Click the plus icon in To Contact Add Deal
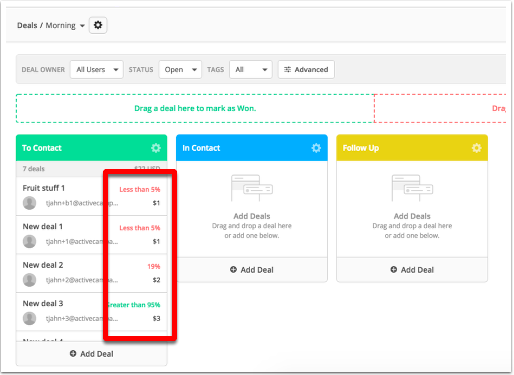 click(x=73, y=353)
